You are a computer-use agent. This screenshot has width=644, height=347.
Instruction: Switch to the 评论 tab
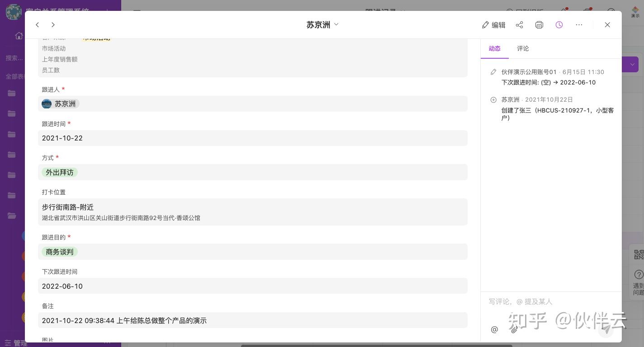[x=523, y=48]
